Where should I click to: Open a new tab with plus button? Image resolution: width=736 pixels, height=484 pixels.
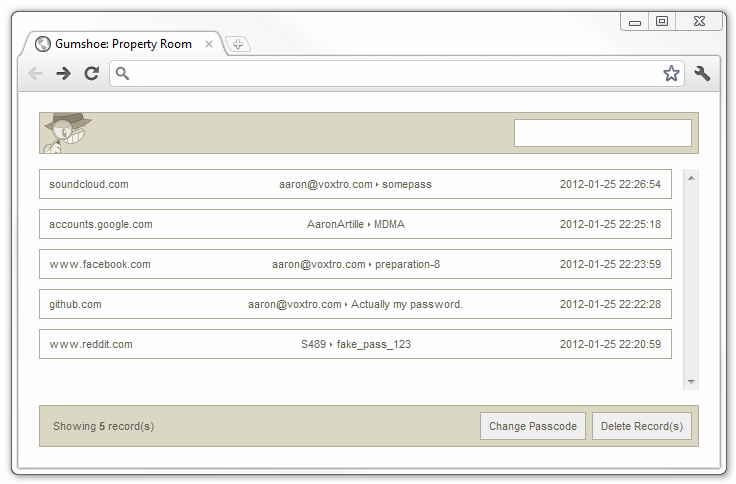[238, 44]
